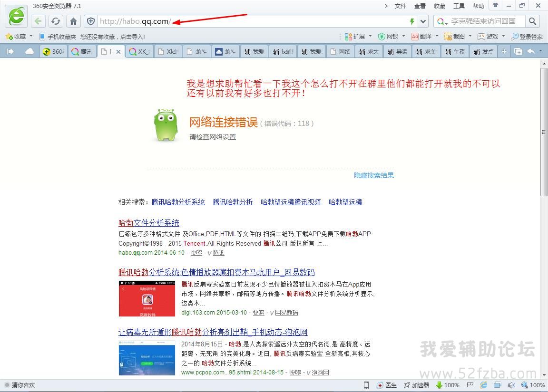The height and width of the screenshot is (392, 548).
Task: Toggle the sidebar with the arrow button
Action: click(10, 51)
